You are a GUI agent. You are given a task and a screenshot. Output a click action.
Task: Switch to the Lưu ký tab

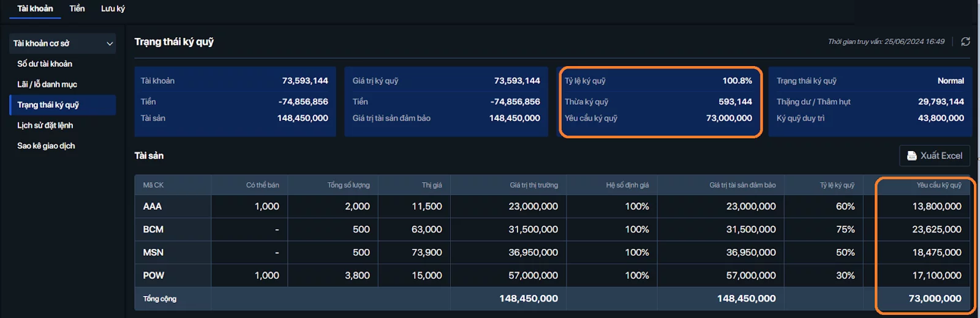pyautogui.click(x=113, y=8)
